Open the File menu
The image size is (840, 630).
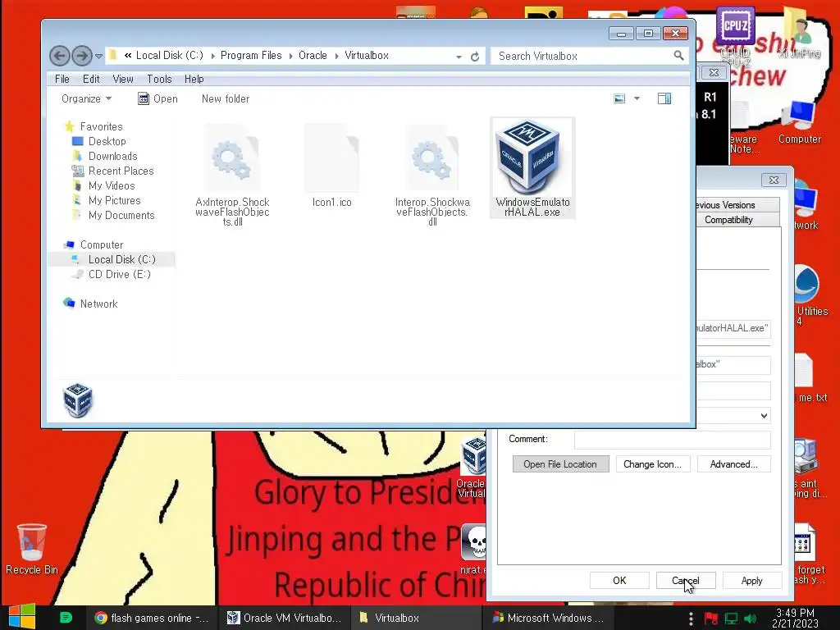coord(62,79)
